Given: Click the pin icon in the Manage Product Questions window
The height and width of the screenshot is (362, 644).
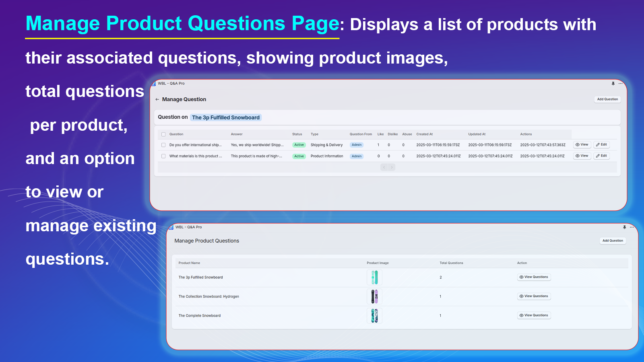Looking at the screenshot, I should pyautogui.click(x=624, y=227).
